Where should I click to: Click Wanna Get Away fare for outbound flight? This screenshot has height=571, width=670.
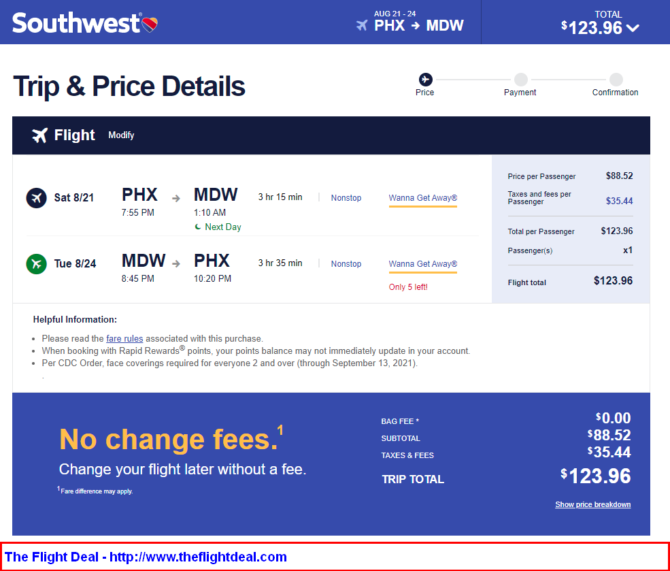[423, 198]
